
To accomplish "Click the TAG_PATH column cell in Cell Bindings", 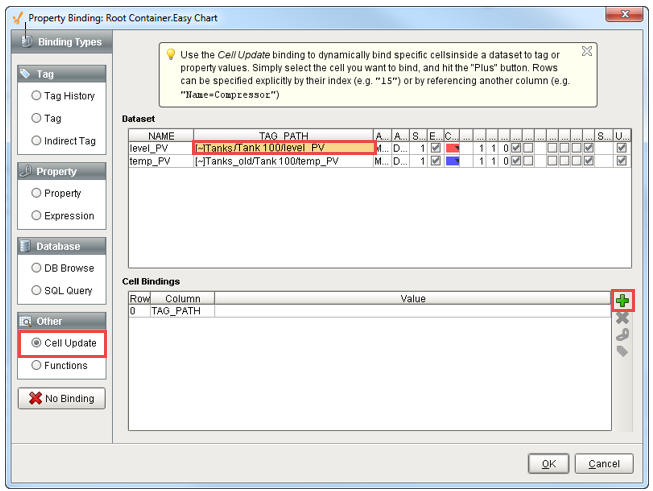I will click(x=182, y=311).
